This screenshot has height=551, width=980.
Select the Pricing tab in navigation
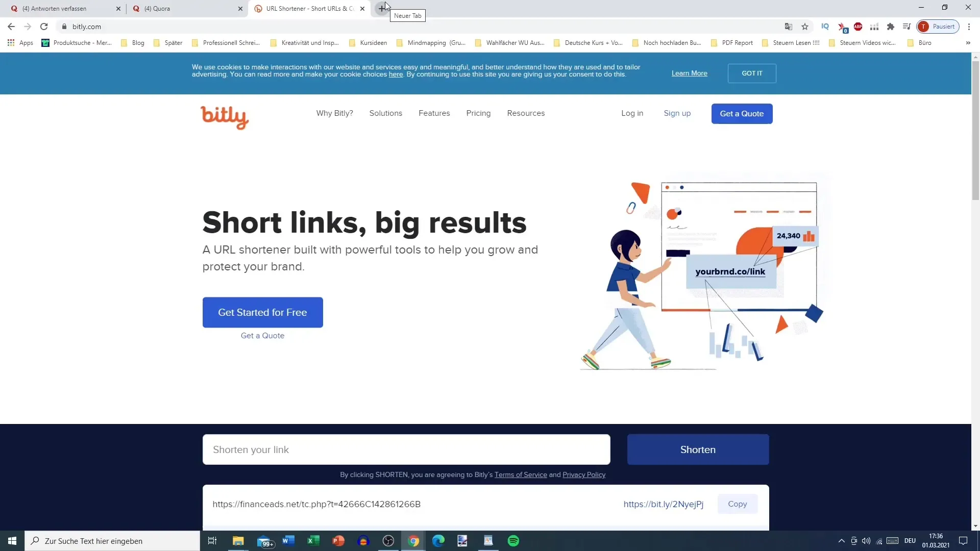[479, 112]
